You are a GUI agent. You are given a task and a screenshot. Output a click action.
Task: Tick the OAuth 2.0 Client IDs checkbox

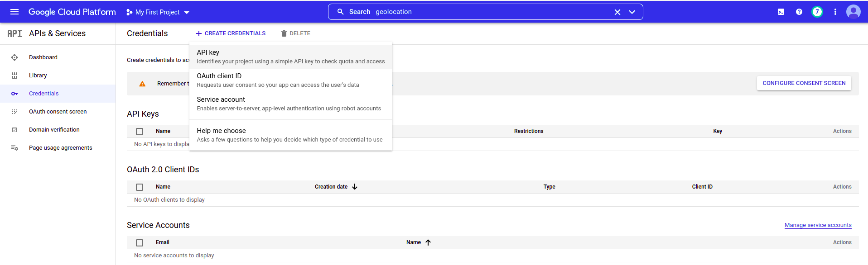tap(140, 187)
